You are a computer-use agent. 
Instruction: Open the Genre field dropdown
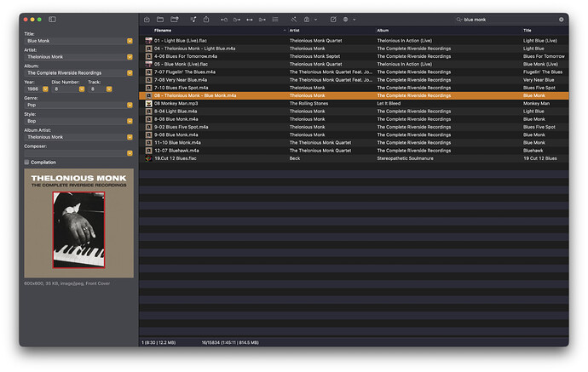(x=130, y=106)
